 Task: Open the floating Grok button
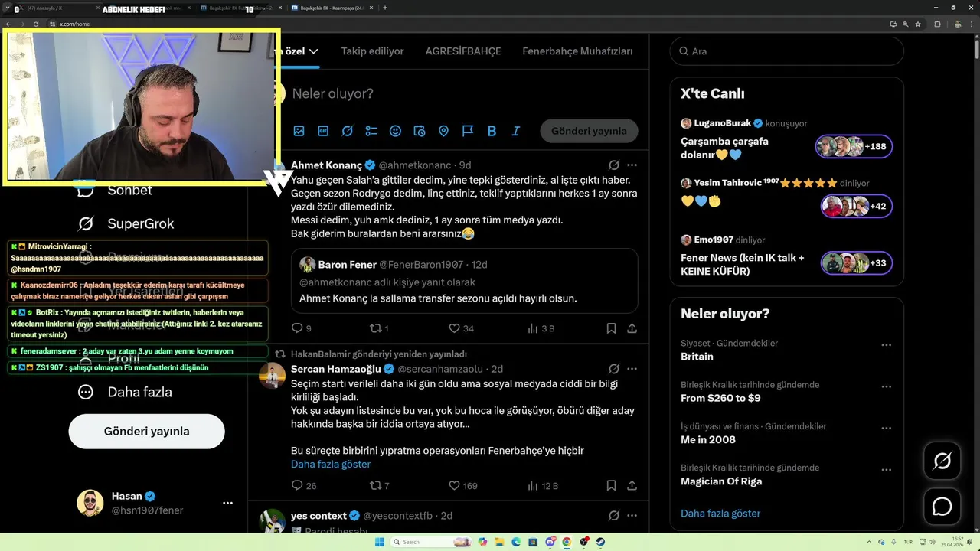click(942, 461)
